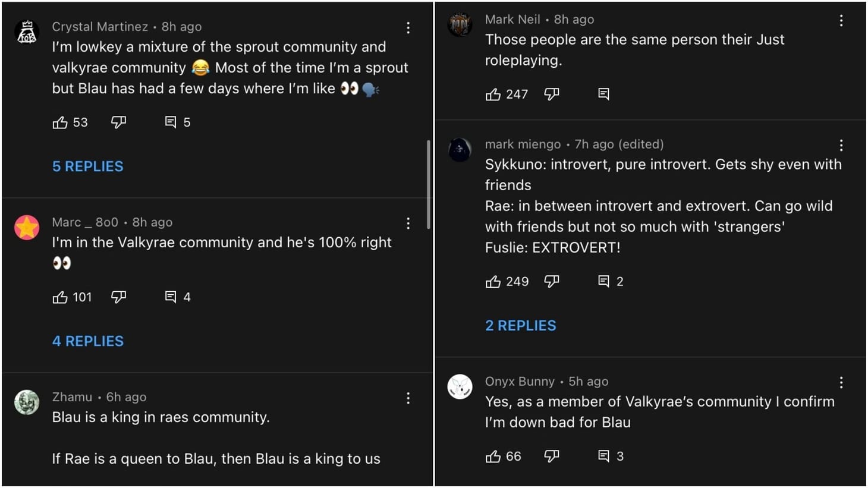Open the options menu for Onyx Bunny's comment

(841, 382)
